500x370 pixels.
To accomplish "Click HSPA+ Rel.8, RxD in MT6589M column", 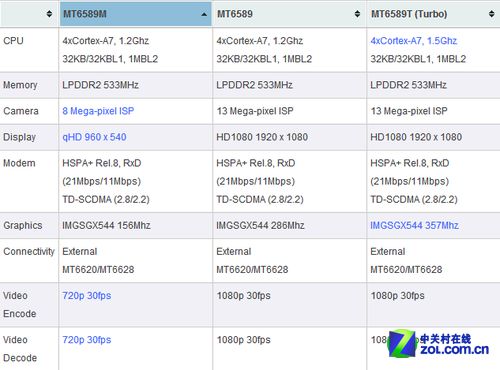I will point(102,163).
